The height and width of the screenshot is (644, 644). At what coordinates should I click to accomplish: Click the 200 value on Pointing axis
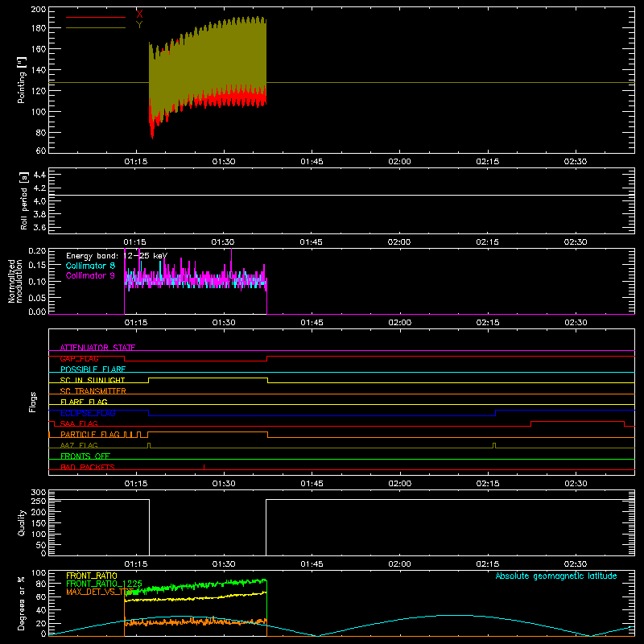tap(38, 10)
